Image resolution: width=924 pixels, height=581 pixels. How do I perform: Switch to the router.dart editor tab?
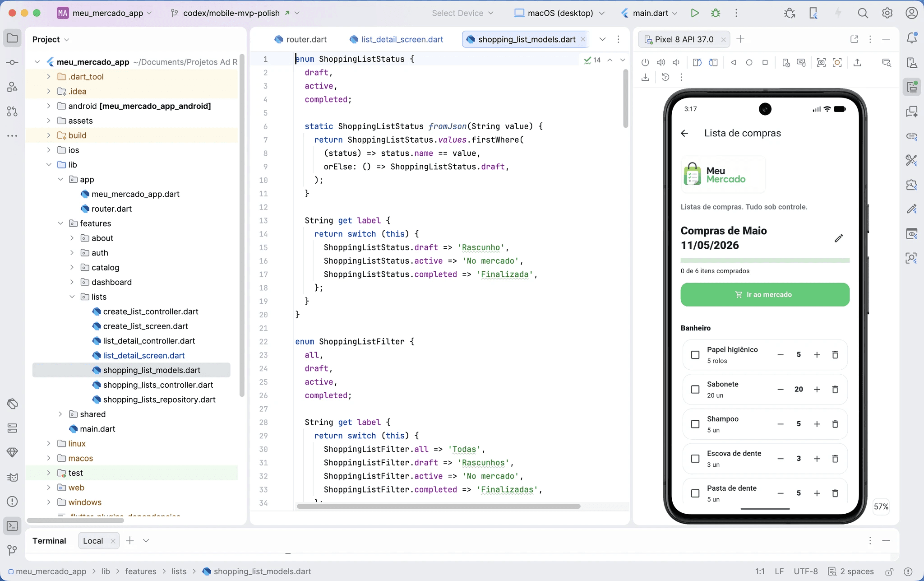[300, 39]
